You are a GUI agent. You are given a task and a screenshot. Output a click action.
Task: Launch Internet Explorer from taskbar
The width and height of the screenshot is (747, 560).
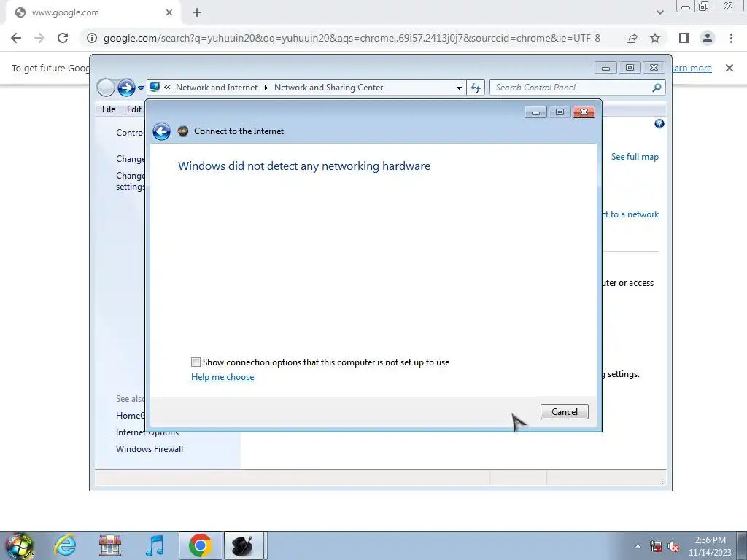coord(65,545)
